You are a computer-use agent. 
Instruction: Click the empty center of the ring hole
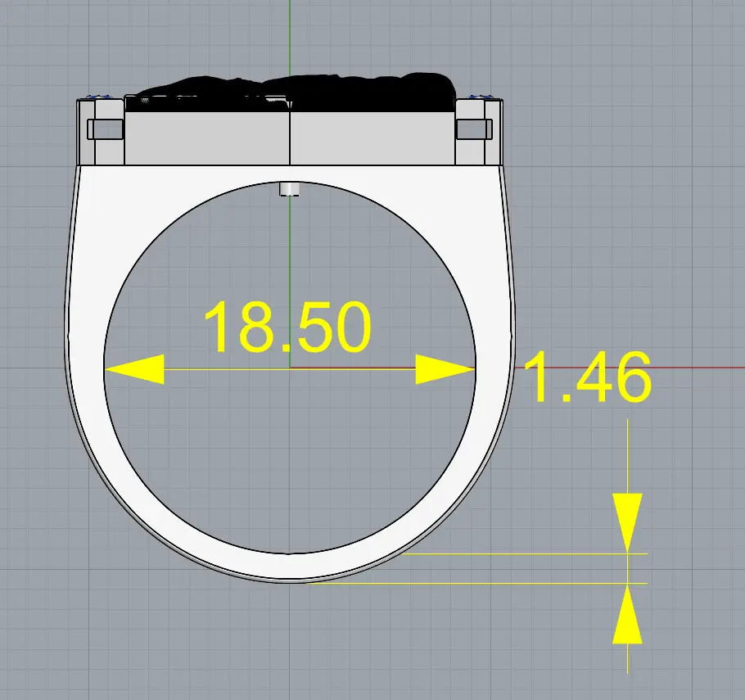pos(290,442)
